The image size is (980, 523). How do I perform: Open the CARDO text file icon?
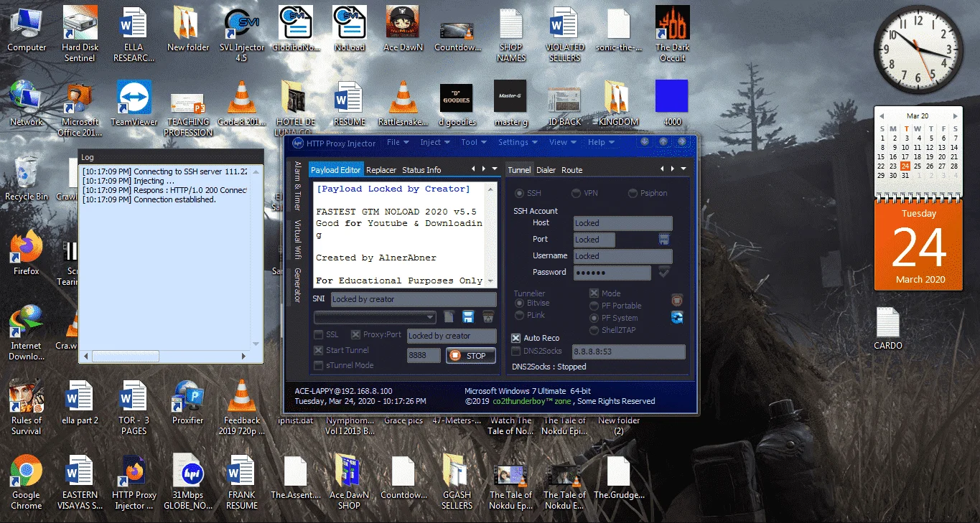888,329
